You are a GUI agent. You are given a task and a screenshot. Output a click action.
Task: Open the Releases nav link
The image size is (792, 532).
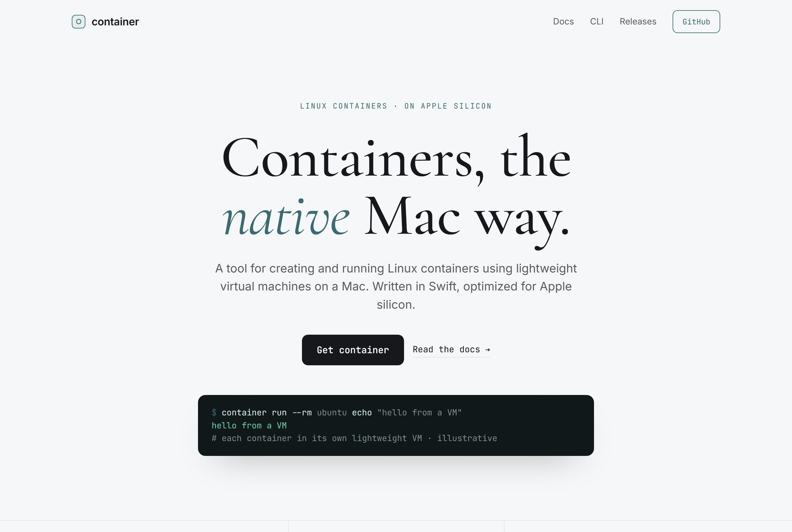point(638,21)
